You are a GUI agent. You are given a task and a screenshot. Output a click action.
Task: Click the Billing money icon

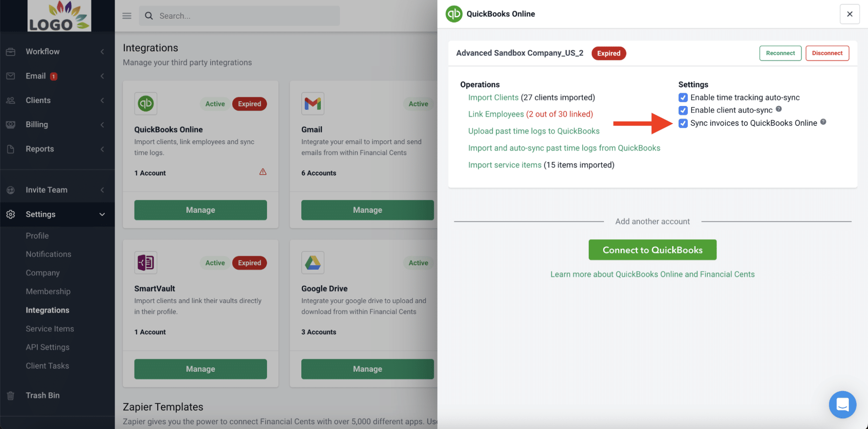11,125
